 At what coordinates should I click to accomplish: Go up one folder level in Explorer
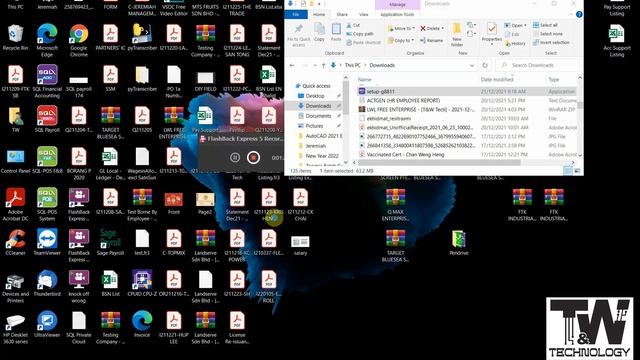pyautogui.click(x=323, y=65)
